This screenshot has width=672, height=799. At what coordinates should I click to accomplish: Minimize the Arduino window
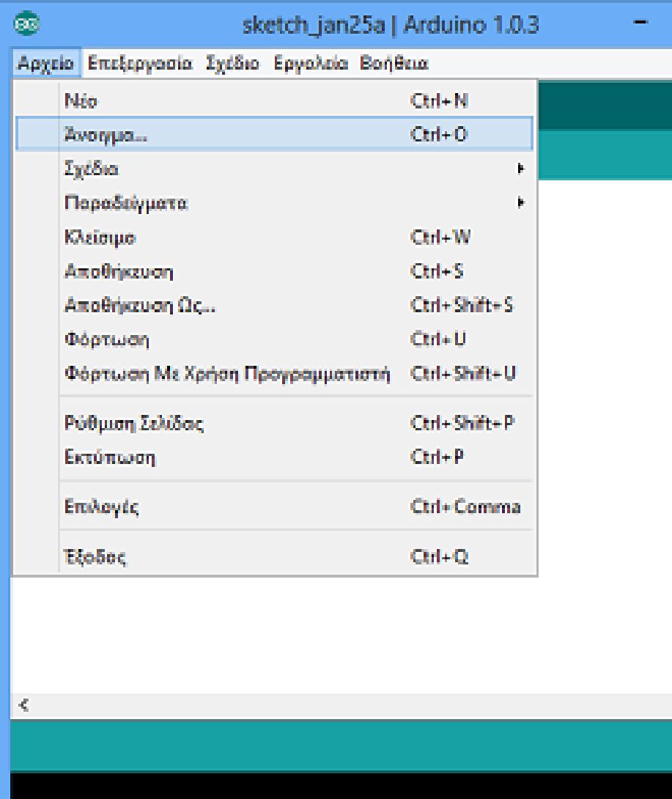pyautogui.click(x=640, y=23)
